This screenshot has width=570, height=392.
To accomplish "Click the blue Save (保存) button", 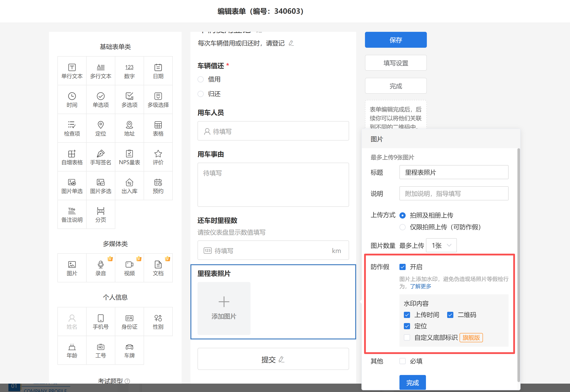I will pyautogui.click(x=396, y=40).
